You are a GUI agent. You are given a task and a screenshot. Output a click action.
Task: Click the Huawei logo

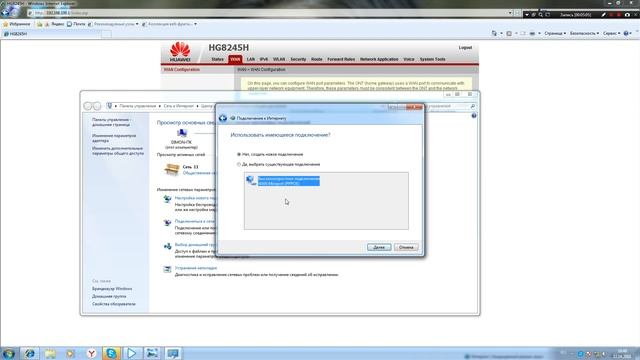click(180, 52)
